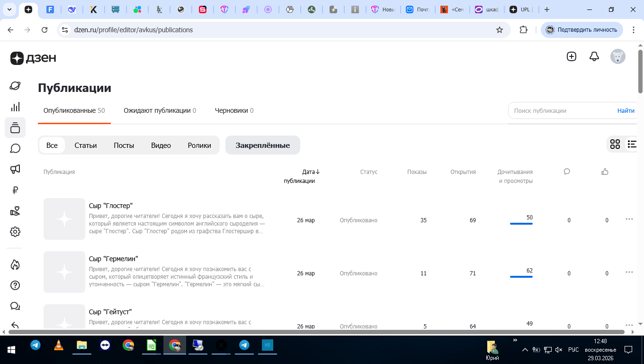644x364 pixels.
Task: Filter publications by Ролики
Action: click(199, 145)
